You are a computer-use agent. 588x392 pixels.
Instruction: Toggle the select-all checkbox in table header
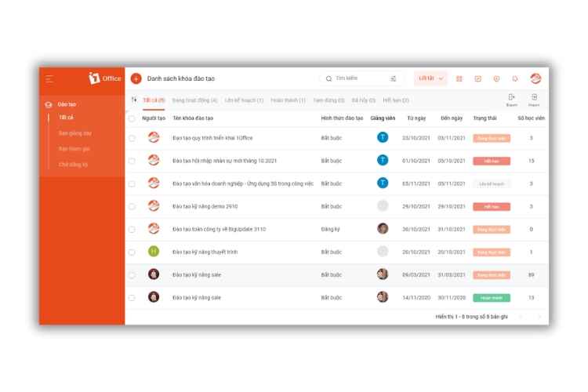point(132,118)
